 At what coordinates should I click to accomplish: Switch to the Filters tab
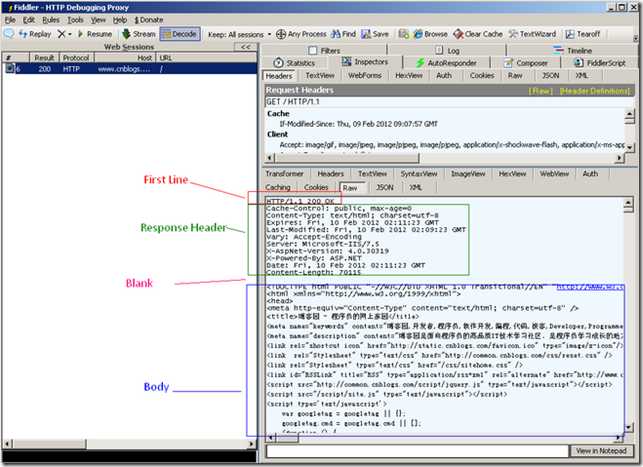[324, 50]
